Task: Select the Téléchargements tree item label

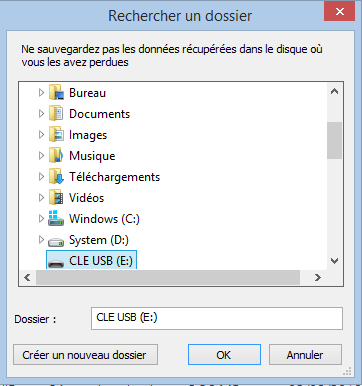Action: point(115,177)
